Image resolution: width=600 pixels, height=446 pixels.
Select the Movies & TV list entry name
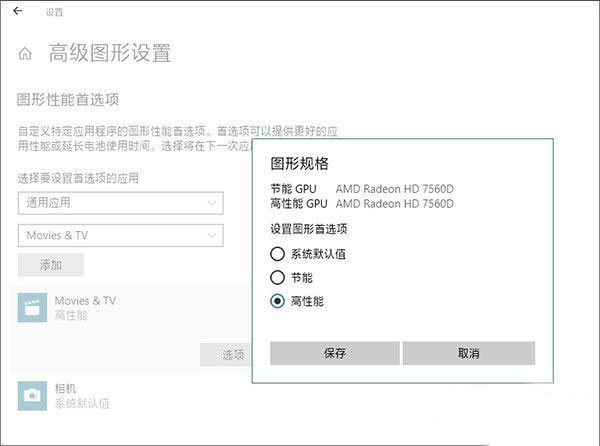[x=85, y=300]
